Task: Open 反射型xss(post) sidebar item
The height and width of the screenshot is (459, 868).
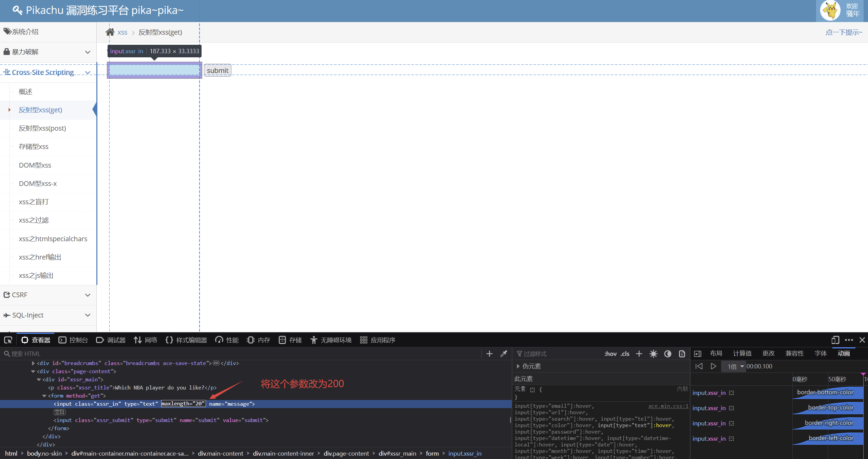Action: click(42, 128)
